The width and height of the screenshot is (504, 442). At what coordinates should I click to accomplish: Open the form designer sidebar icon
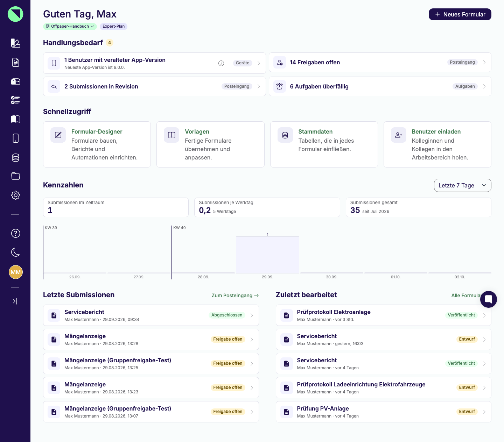point(15,43)
